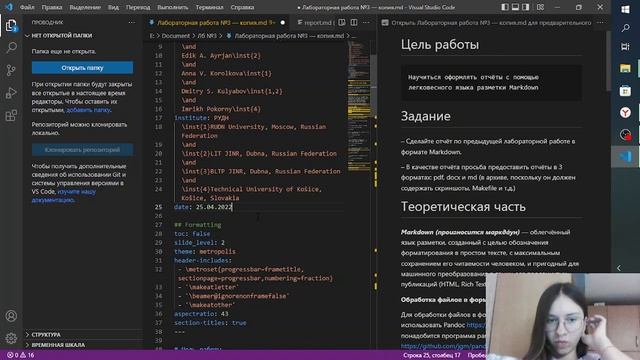
Task: Open the Extensions view
Action: pyautogui.click(x=11, y=116)
